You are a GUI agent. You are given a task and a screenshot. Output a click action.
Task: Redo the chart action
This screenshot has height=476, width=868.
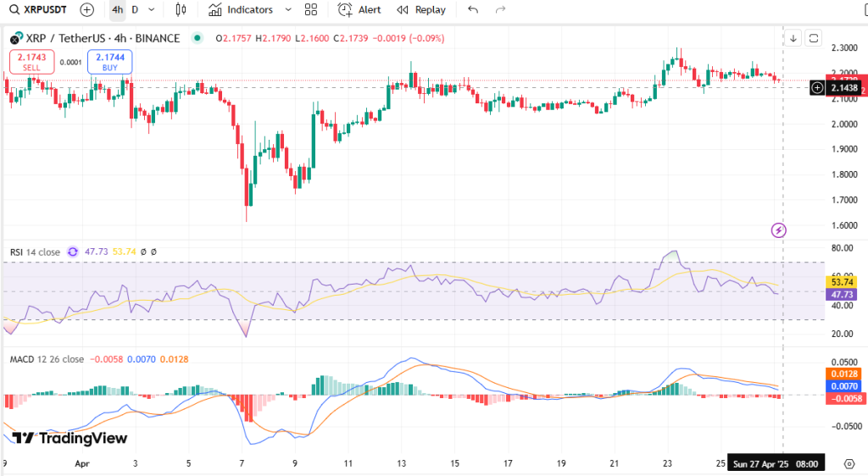[500, 10]
